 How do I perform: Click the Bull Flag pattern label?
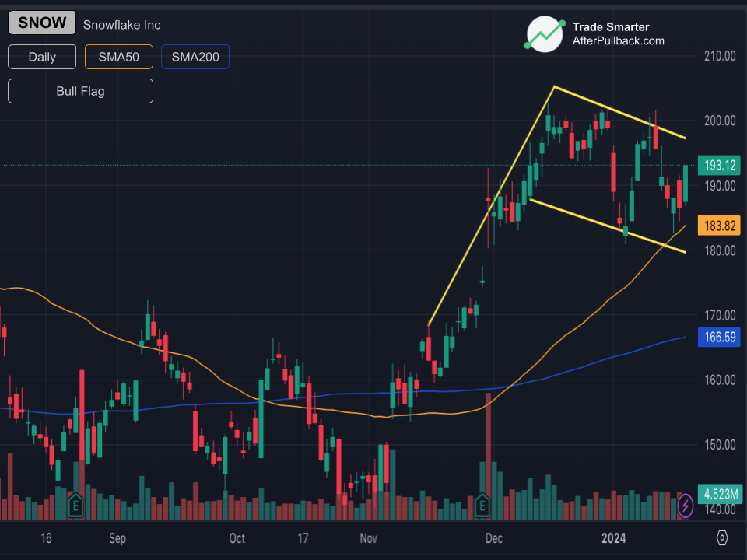pos(80,91)
